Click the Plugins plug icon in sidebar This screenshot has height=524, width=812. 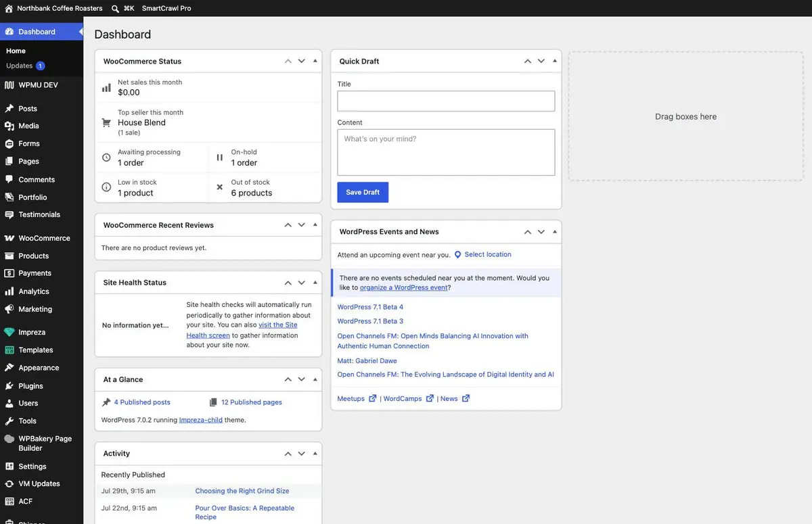point(9,386)
